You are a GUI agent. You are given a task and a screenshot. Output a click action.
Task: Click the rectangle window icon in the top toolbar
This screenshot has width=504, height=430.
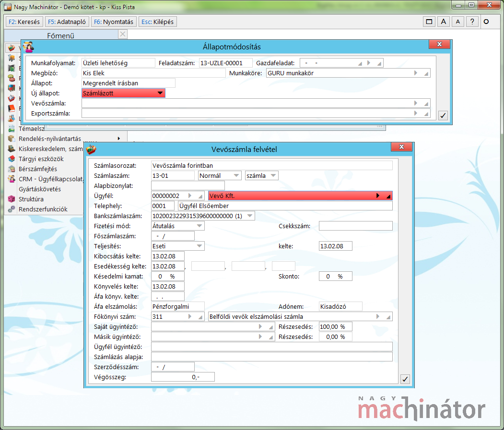[429, 22]
